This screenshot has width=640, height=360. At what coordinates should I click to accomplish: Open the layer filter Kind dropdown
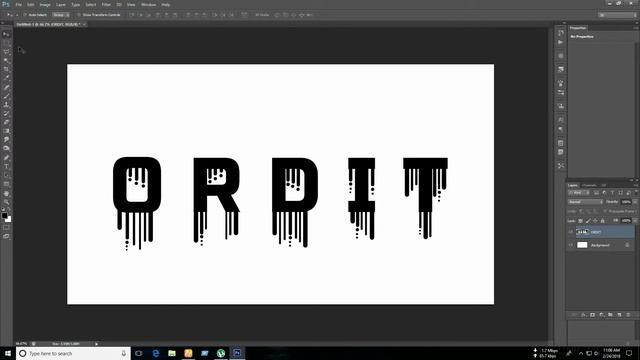[x=579, y=193]
